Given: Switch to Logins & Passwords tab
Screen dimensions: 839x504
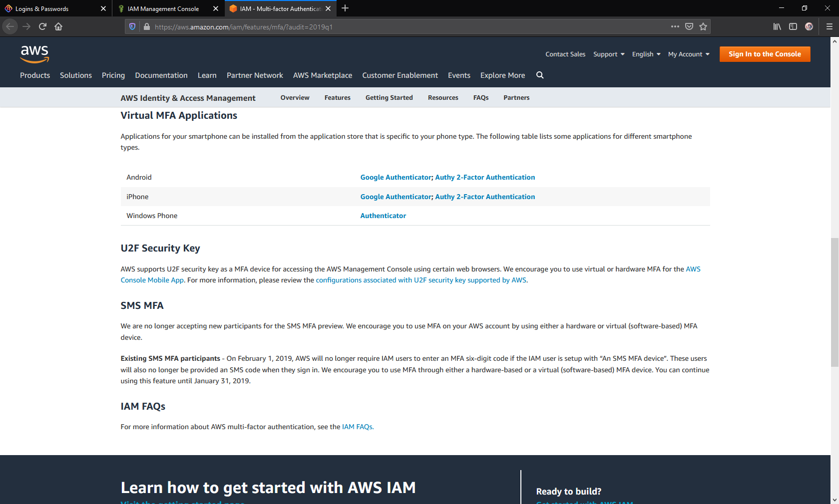Looking at the screenshot, I should tap(56, 8).
